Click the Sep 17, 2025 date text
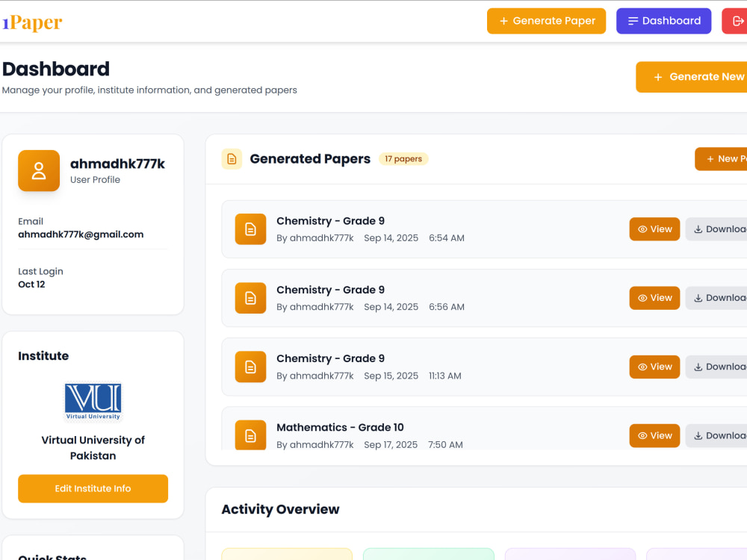The height and width of the screenshot is (560, 747). click(x=391, y=445)
